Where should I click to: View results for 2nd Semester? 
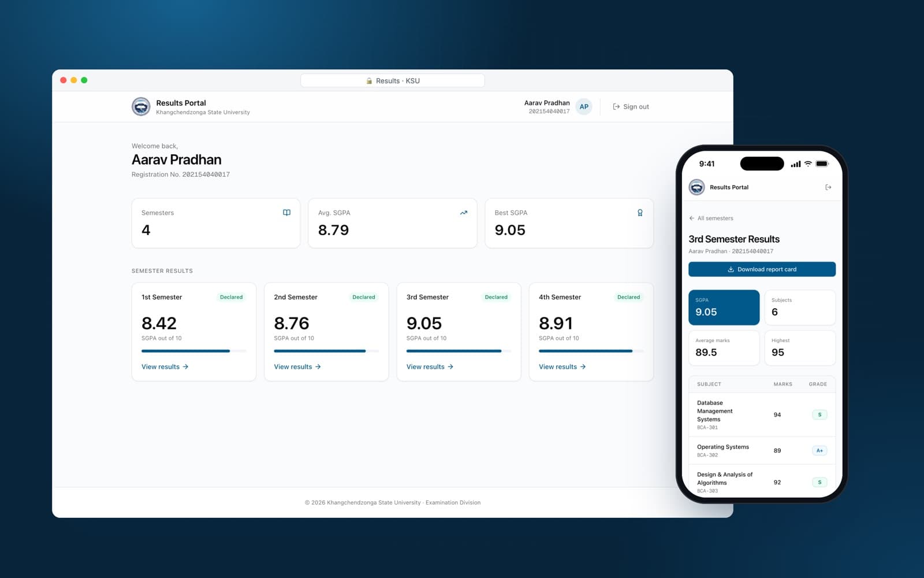297,367
